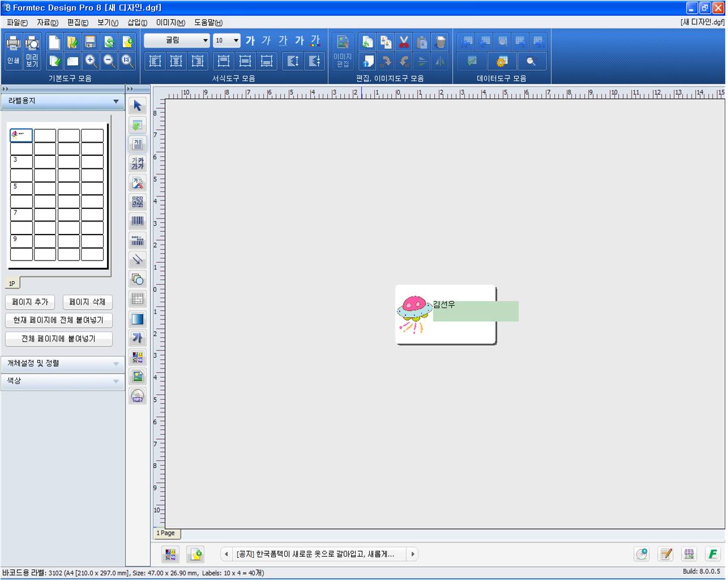Screen dimensions: 728x580
Task: Expand the 색상 panel
Action: click(x=62, y=381)
